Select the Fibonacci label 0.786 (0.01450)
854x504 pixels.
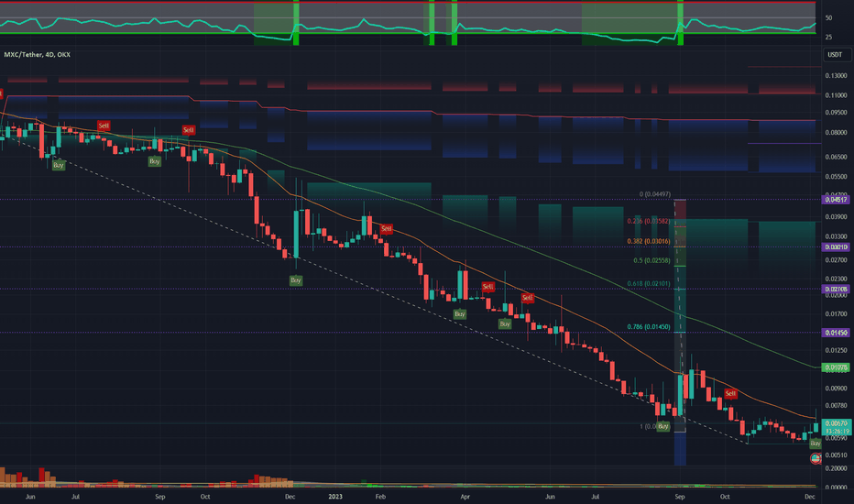(648, 327)
